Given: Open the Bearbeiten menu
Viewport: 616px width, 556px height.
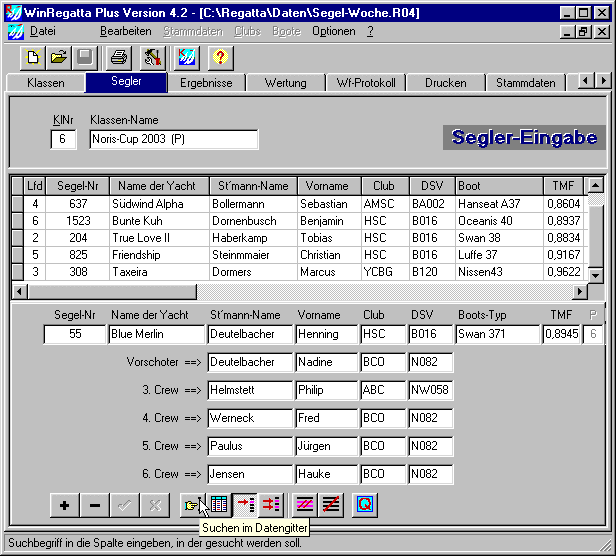Looking at the screenshot, I should click(125, 31).
